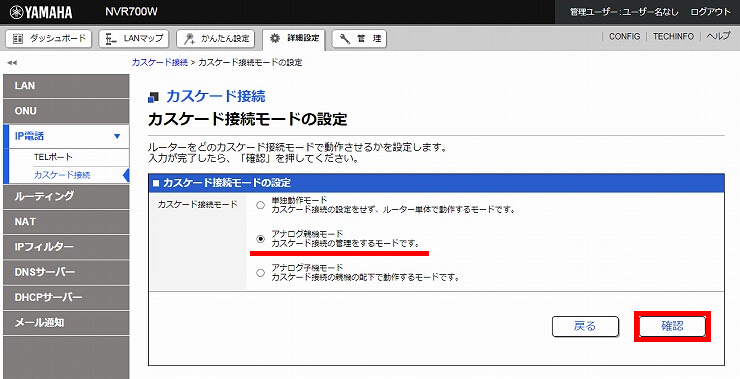Click the NVR700W model name

131,12
